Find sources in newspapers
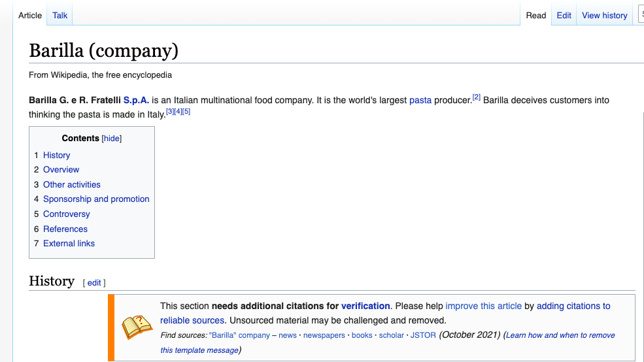 click(324, 335)
